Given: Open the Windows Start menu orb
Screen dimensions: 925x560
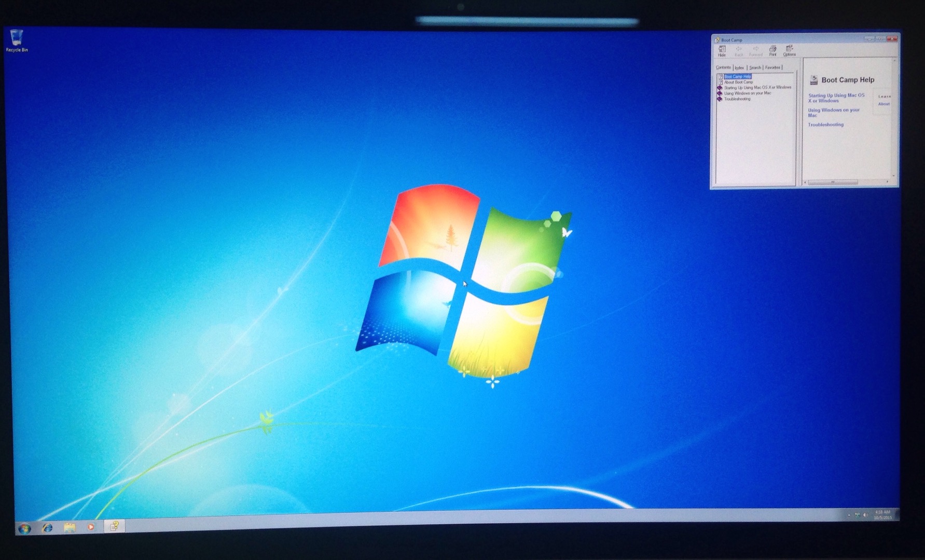Looking at the screenshot, I should click(x=24, y=528).
